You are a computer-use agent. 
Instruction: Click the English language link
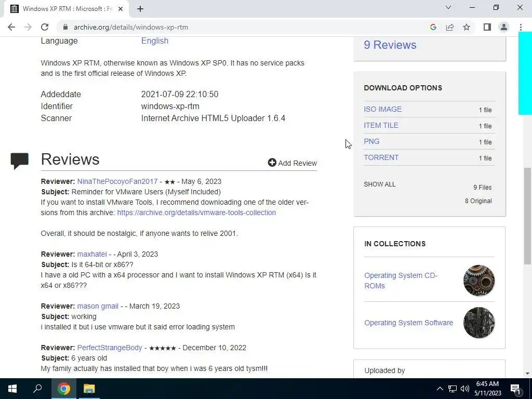coord(155,41)
